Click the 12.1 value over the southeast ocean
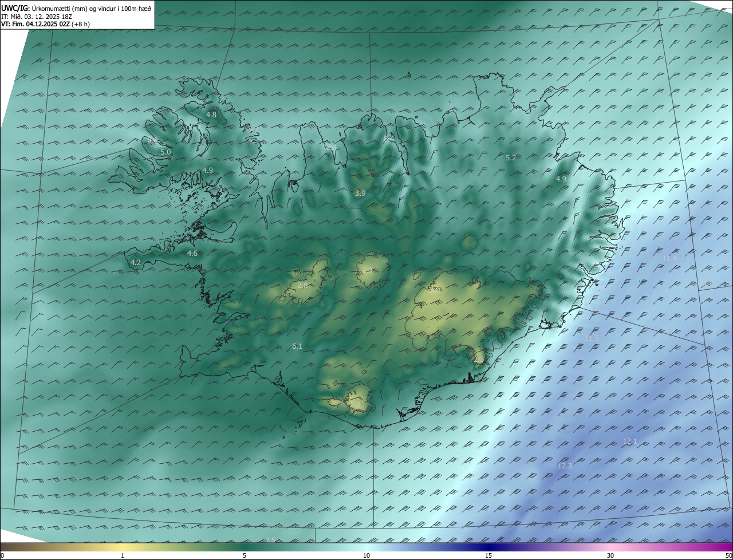The image size is (733, 560). (x=630, y=441)
